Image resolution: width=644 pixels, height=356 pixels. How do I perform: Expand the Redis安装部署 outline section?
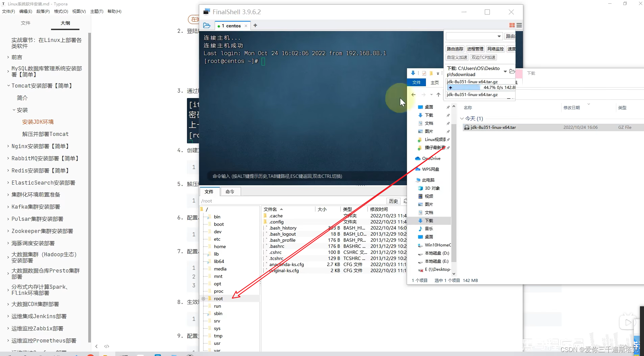8,170
